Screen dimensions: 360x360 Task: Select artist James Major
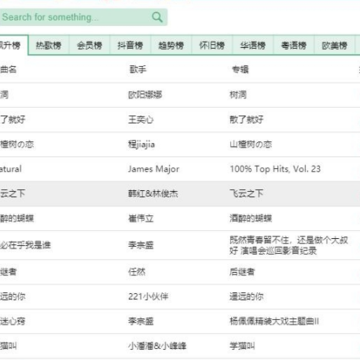tap(154, 169)
